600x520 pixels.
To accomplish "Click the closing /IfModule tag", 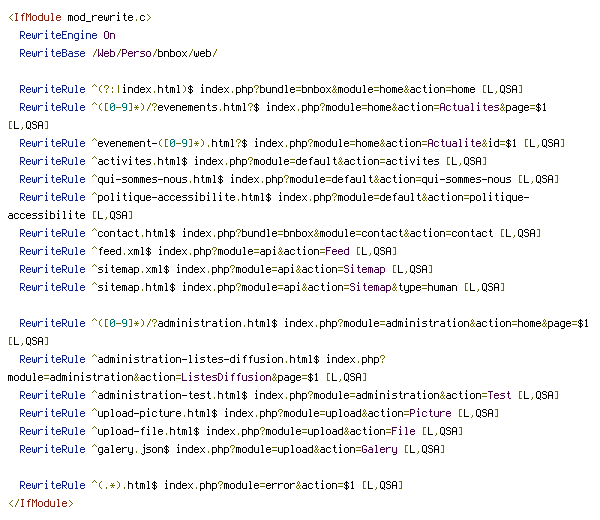I will coord(41,503).
